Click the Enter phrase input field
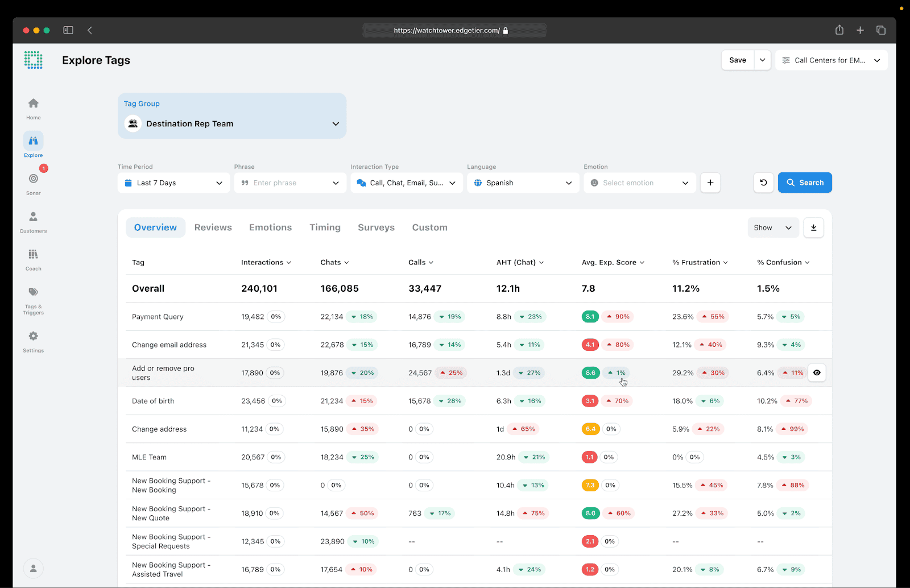 click(284, 183)
